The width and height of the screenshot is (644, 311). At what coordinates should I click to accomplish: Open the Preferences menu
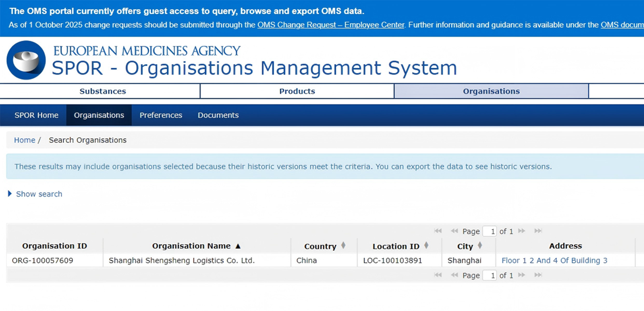(x=161, y=115)
